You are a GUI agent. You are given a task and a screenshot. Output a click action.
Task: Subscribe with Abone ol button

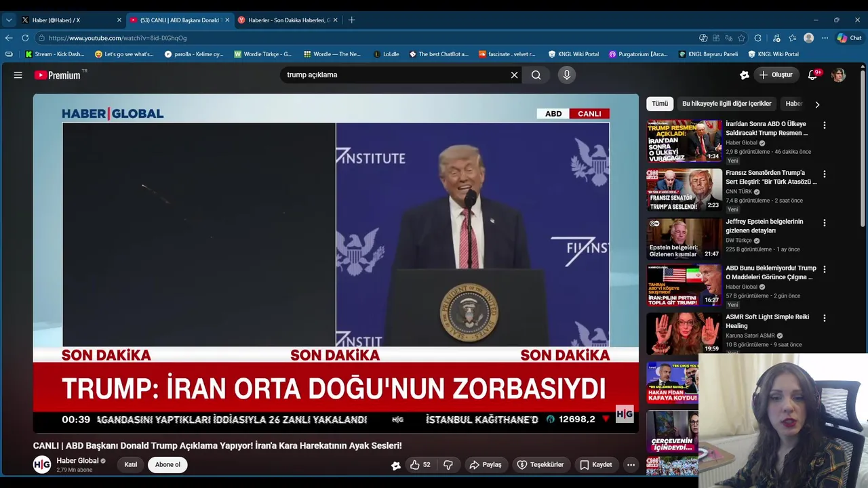point(167,465)
